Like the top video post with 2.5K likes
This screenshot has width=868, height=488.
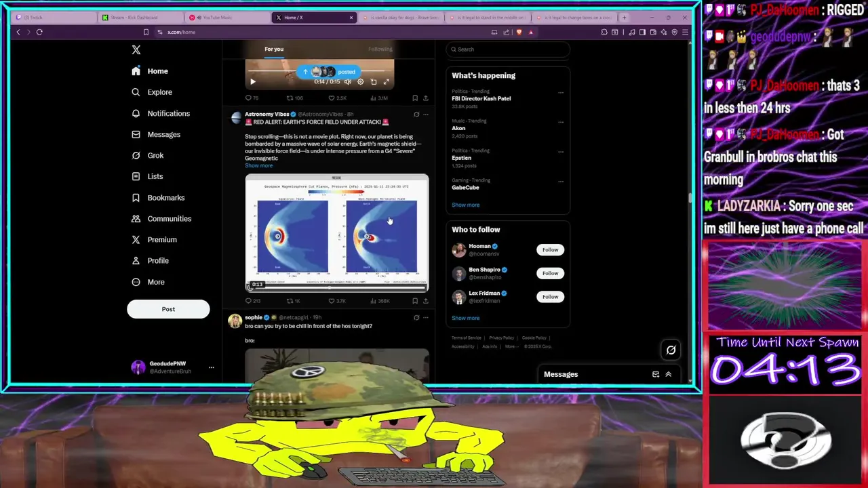point(336,98)
